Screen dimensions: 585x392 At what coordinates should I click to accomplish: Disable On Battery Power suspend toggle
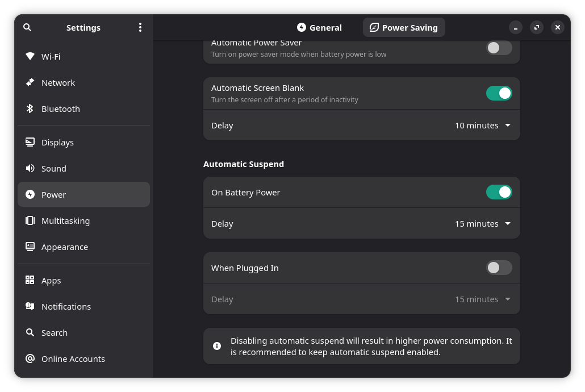499,192
